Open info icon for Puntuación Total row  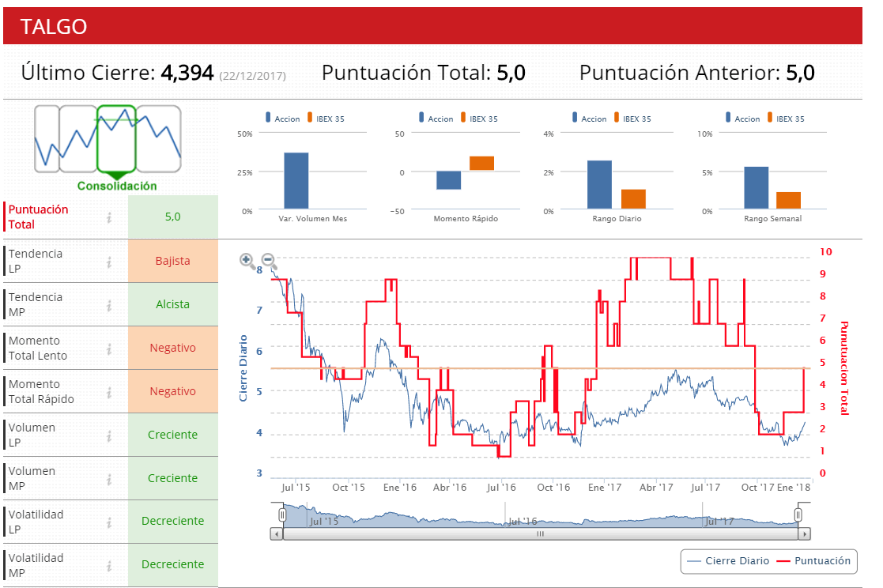click(109, 217)
